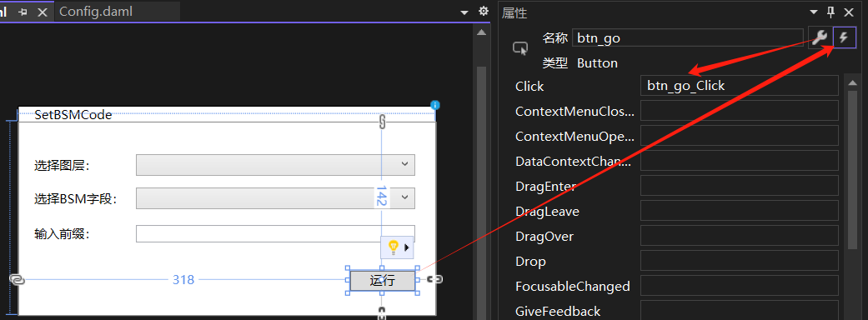Open the 选择BSM字段 combo box
The height and width of the screenshot is (320, 868).
coord(275,198)
